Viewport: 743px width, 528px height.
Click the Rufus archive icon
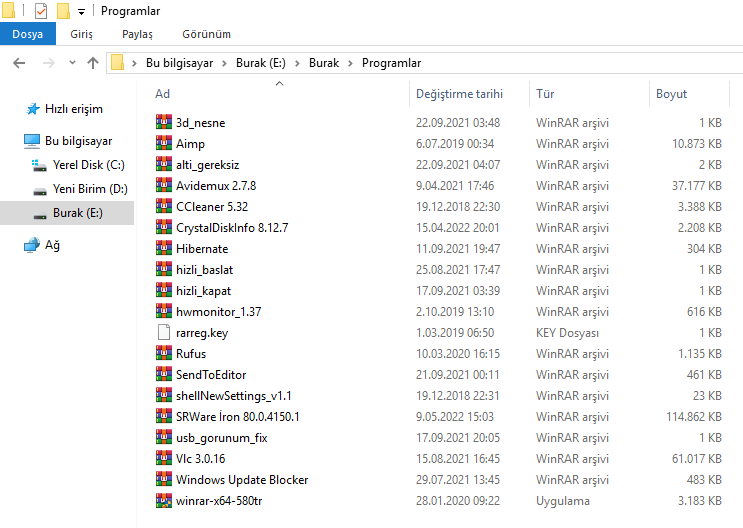pyautogui.click(x=163, y=354)
